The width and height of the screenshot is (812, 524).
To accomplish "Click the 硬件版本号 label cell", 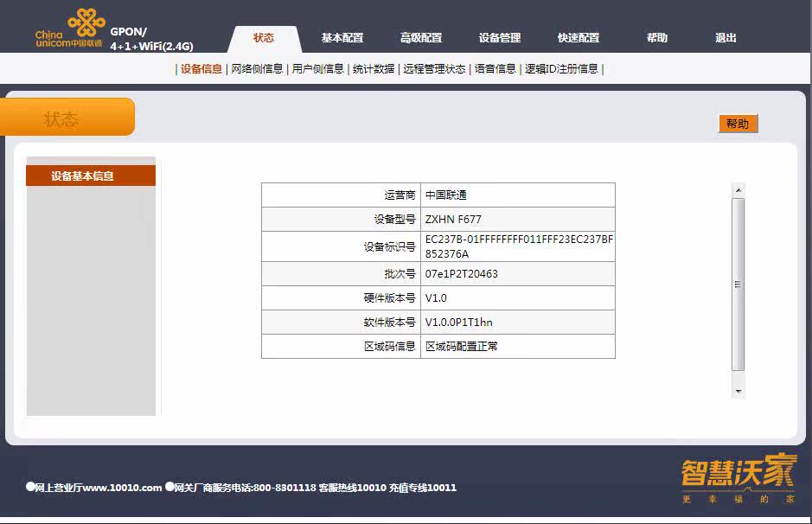I will pos(342,298).
